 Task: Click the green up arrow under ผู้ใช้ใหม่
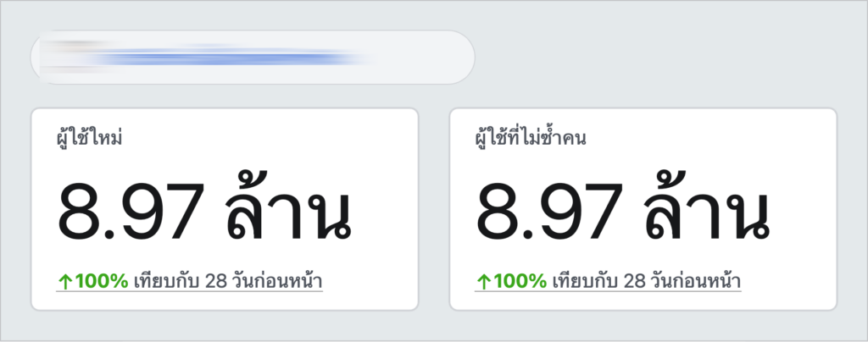65,281
